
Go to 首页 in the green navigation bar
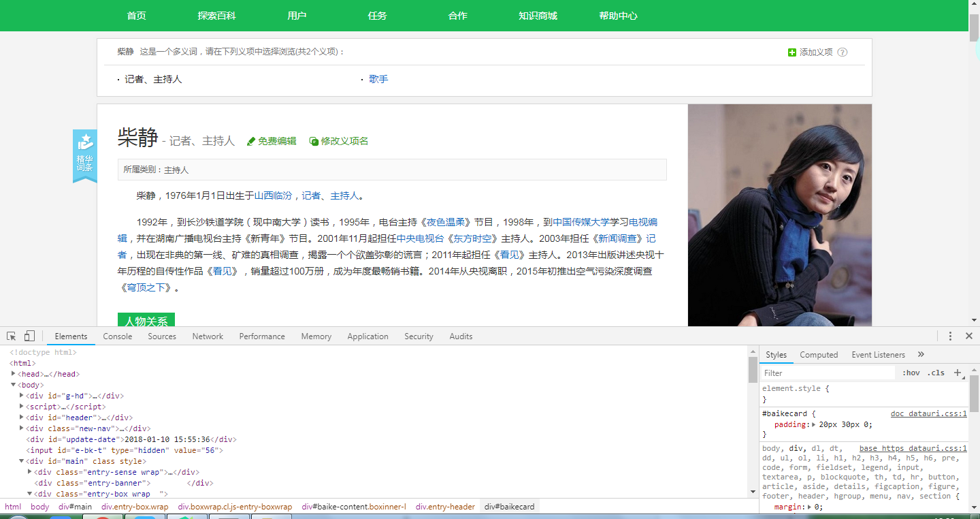click(x=137, y=16)
